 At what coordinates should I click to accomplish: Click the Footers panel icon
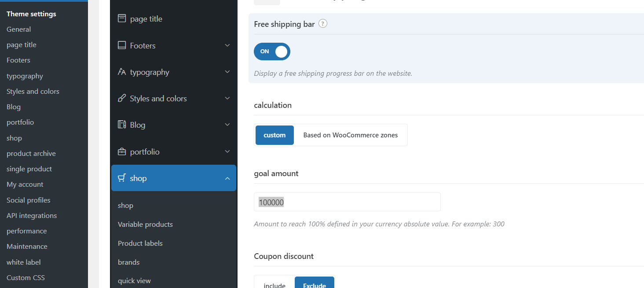point(122,45)
